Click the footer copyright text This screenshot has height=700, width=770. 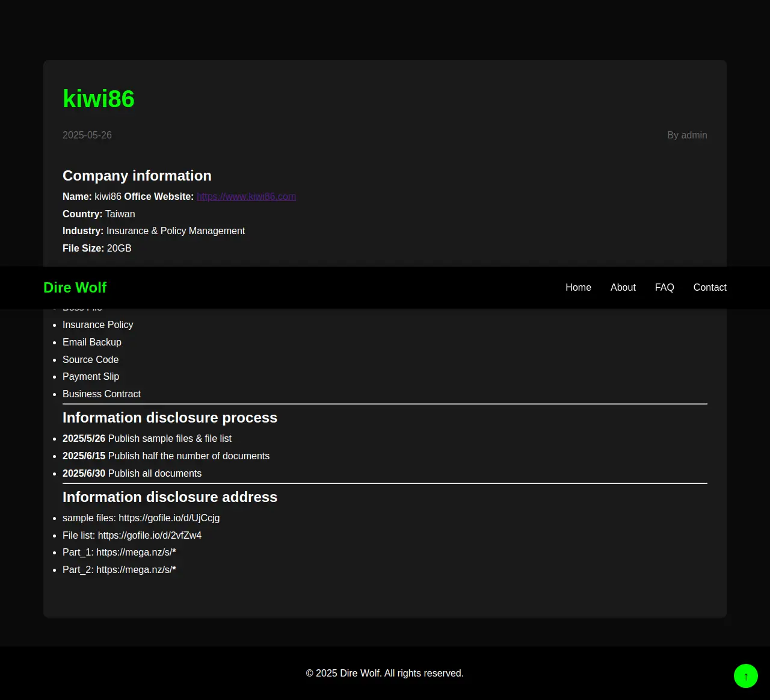385,674
